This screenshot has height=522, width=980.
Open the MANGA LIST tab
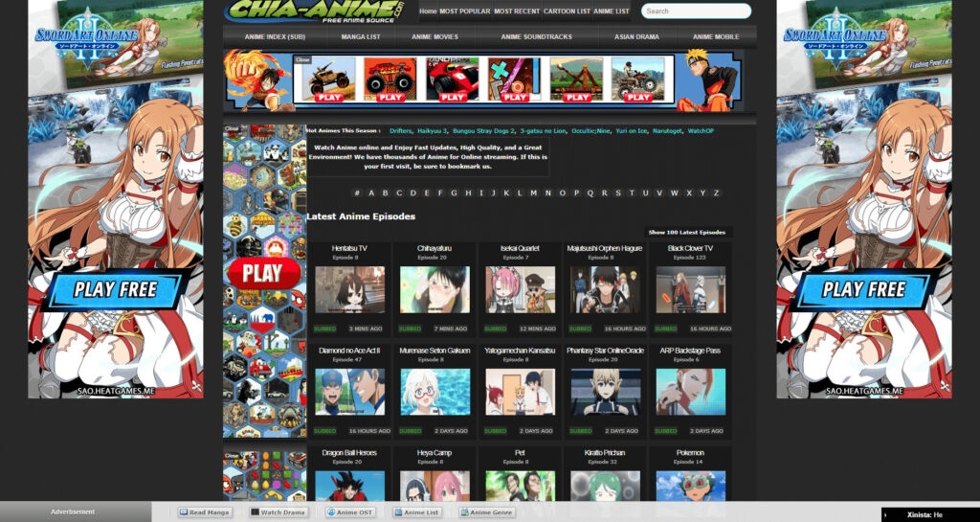point(361,37)
